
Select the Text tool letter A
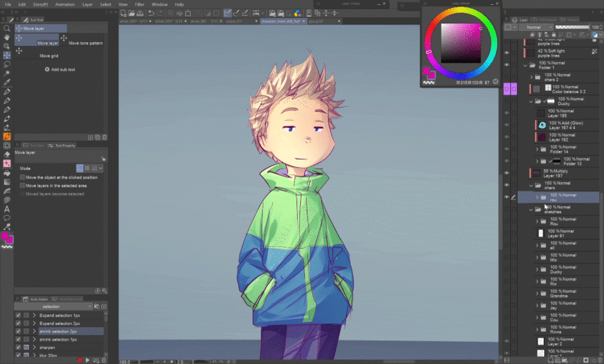coord(6,209)
